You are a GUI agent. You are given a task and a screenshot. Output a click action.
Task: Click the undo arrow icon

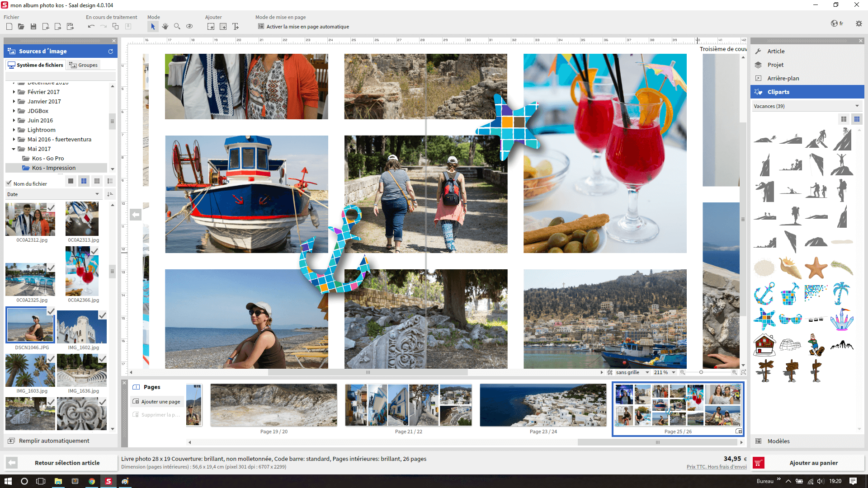(x=91, y=27)
